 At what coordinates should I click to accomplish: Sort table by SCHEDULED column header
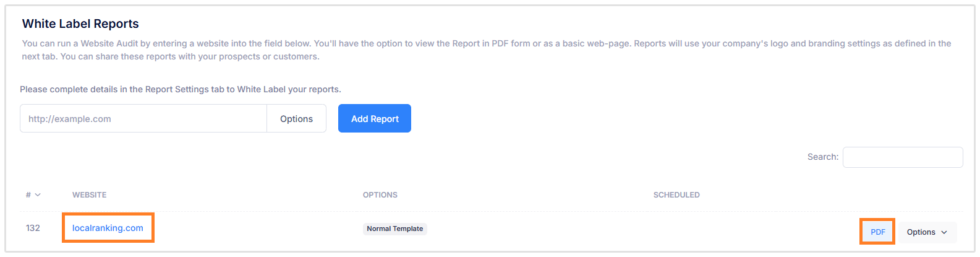point(676,195)
